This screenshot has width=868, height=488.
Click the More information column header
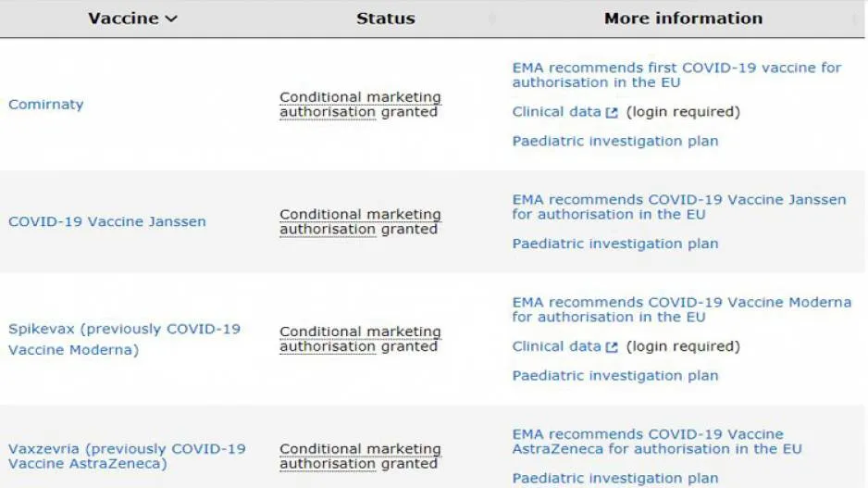pos(683,19)
